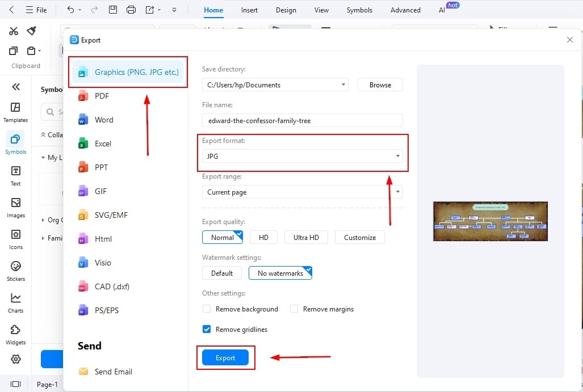Uncheck Remove gridlines
The image size is (583, 392).
click(207, 329)
